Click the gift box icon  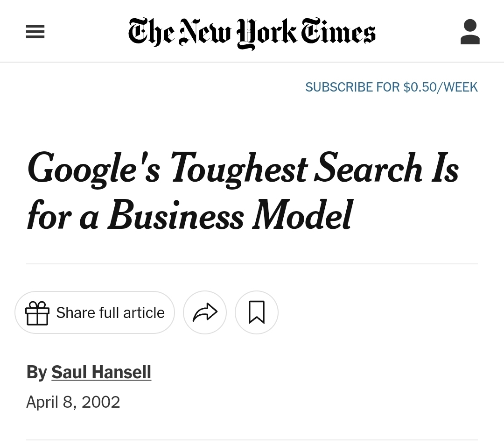(37, 313)
